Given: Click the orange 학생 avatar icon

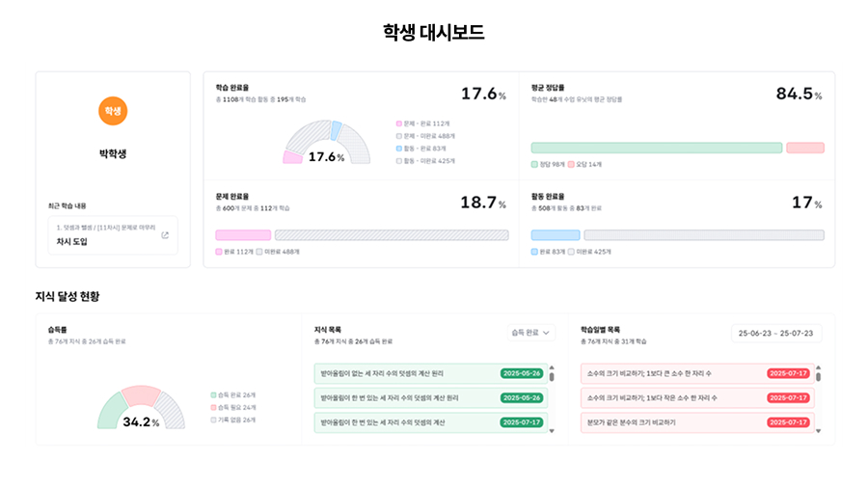Looking at the screenshot, I should (x=113, y=111).
